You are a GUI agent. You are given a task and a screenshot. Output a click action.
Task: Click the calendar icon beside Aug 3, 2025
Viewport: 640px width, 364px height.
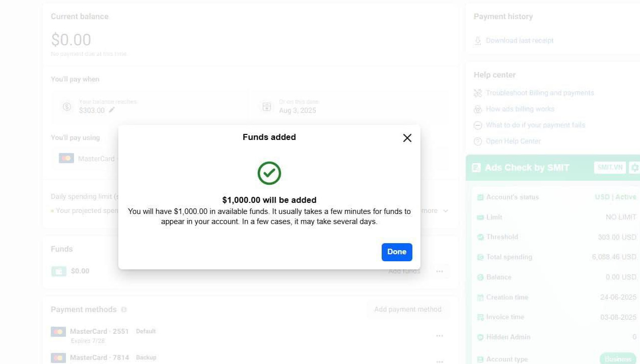(x=267, y=107)
